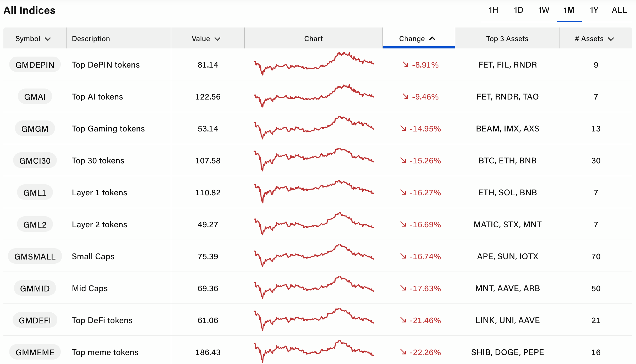The image size is (636, 364).
Task: Click the GMMID symbol badge
Action: coord(35,288)
